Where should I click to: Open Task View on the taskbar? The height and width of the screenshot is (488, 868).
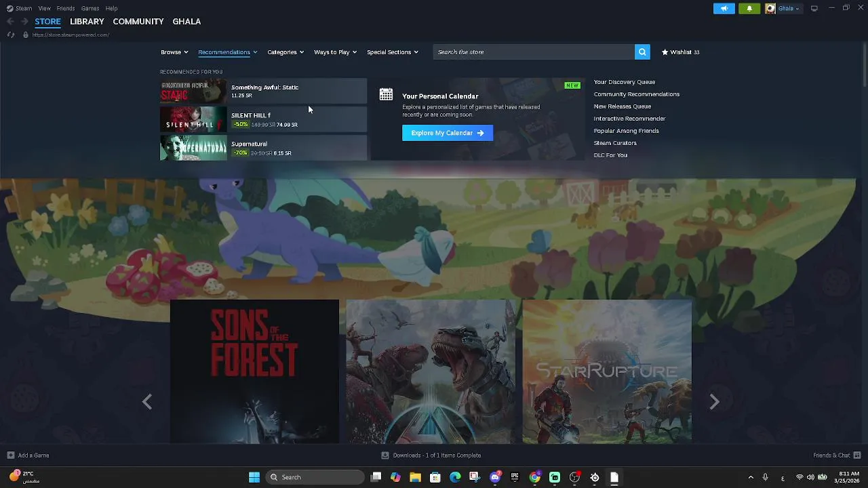[x=376, y=477]
